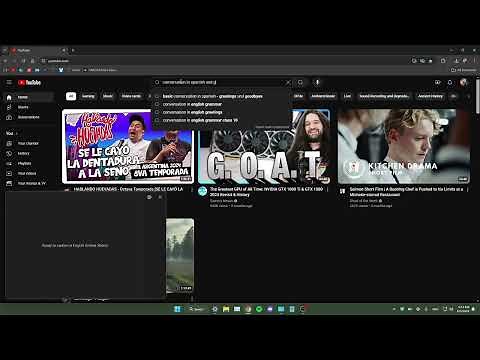Choose suggestion 'english grammar class 11'

[220, 120]
